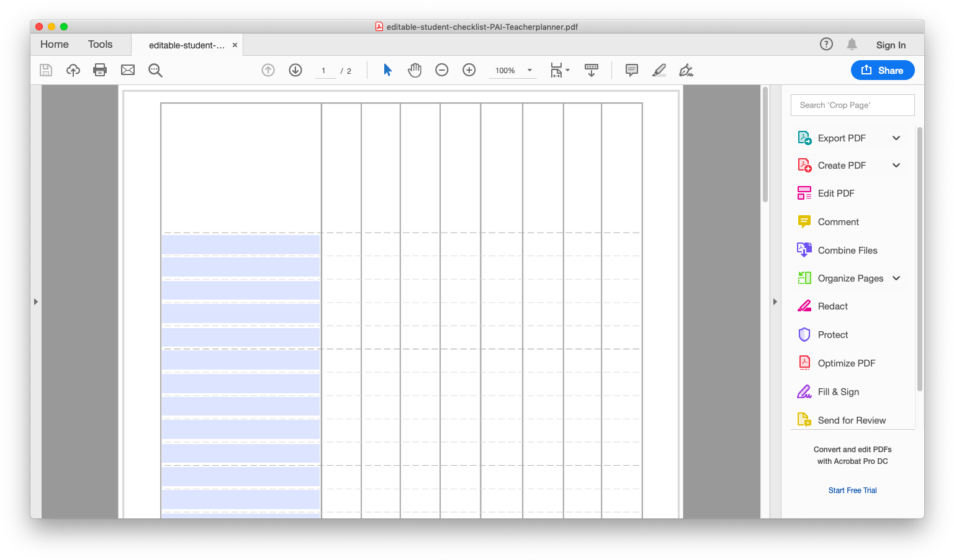954x560 pixels.
Task: Switch to the Home tab
Action: (55, 44)
